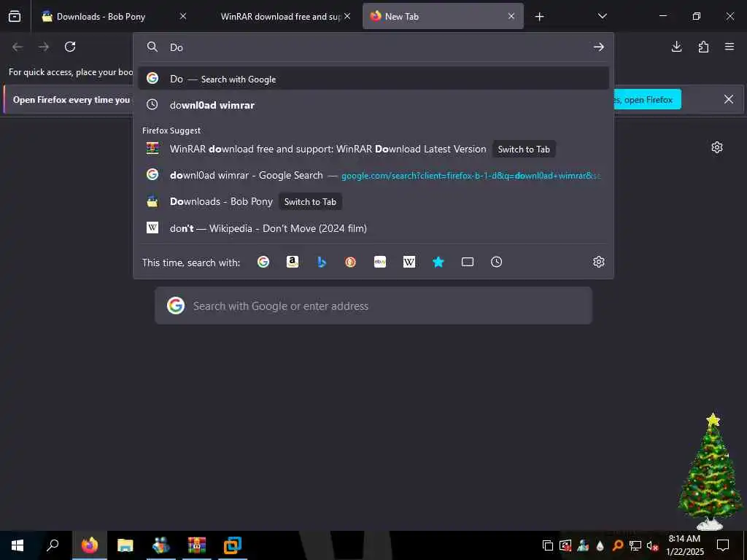Close the WinRAR download tab
This screenshot has height=560, width=747.
coord(347,16)
